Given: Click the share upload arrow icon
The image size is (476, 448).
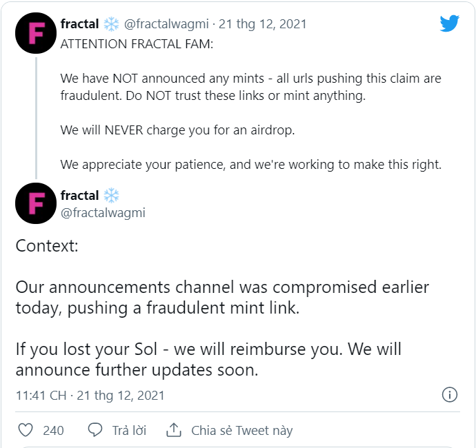Looking at the screenshot, I should point(175,430).
